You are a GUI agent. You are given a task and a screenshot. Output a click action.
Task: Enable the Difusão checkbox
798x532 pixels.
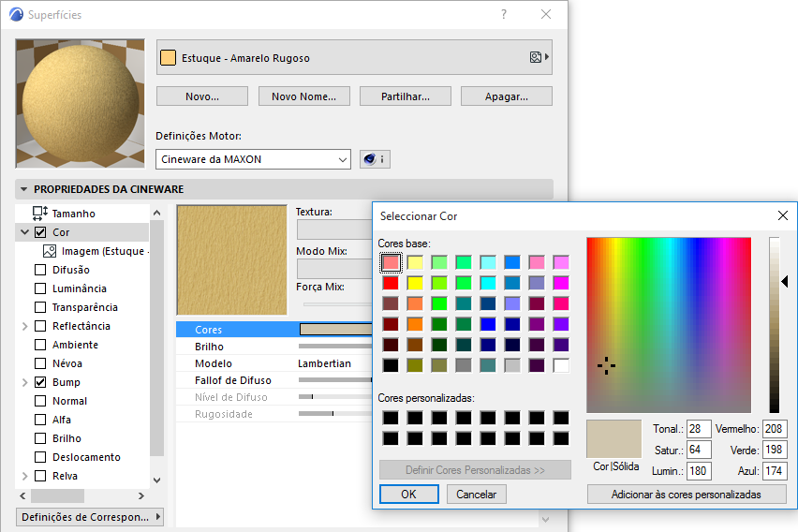tap(40, 270)
